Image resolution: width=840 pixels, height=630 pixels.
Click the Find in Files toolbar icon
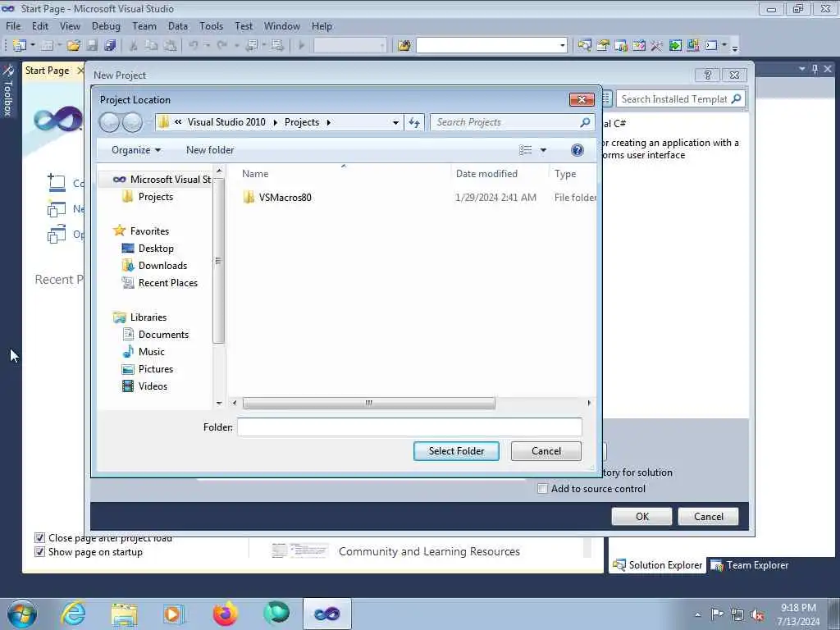coord(404,46)
